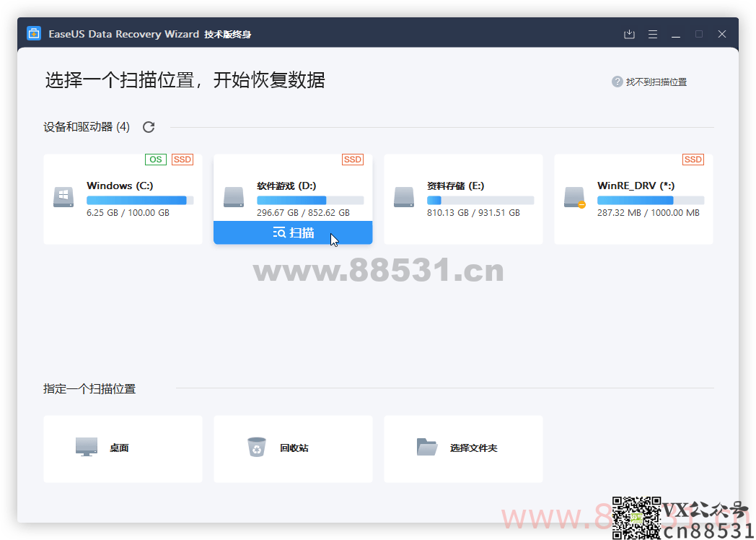Click the Windows (C:) drive icon
The image size is (756, 540).
[63, 197]
